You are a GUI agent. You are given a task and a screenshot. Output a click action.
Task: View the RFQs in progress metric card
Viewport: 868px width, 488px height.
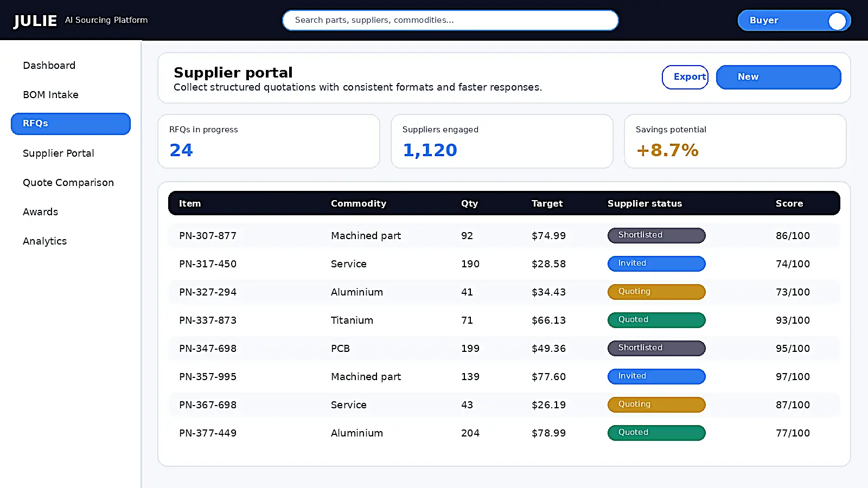point(269,141)
